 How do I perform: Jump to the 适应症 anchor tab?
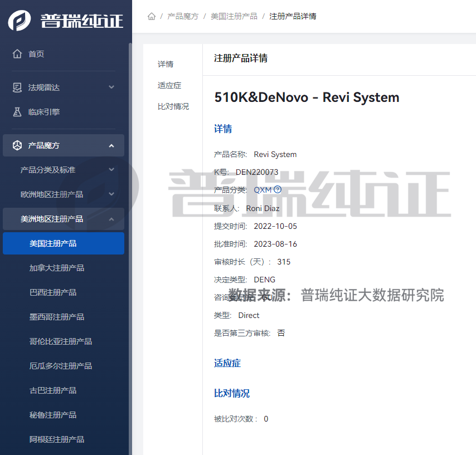[x=169, y=85]
